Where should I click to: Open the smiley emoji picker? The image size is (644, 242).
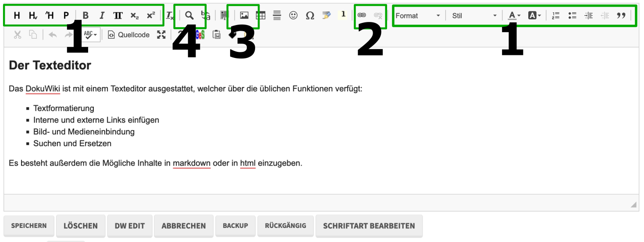pos(293,15)
